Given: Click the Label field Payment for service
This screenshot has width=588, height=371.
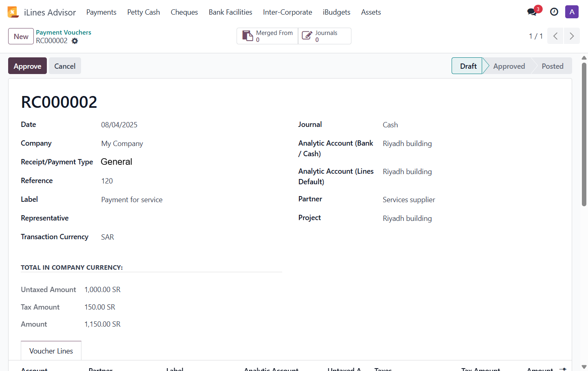Looking at the screenshot, I should pyautogui.click(x=132, y=200).
